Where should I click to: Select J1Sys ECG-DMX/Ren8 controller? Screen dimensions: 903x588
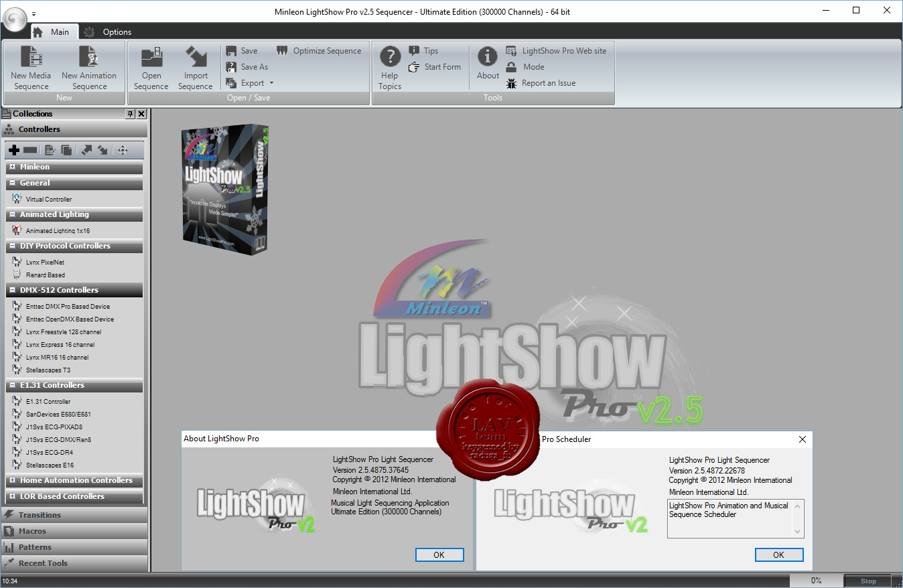(58, 440)
